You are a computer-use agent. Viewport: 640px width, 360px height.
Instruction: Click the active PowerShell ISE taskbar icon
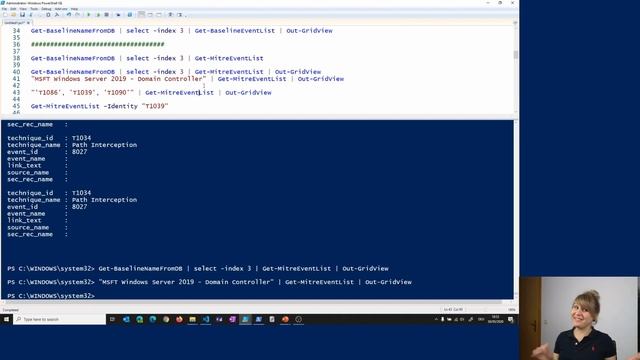(x=245, y=319)
